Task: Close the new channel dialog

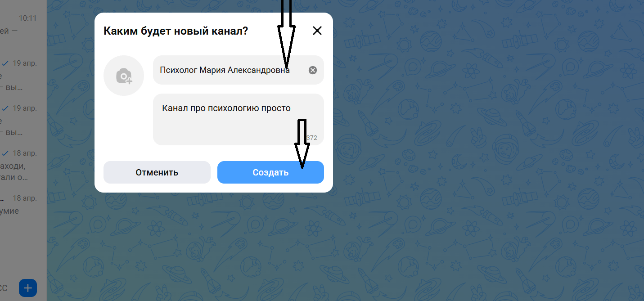Action: tap(317, 31)
